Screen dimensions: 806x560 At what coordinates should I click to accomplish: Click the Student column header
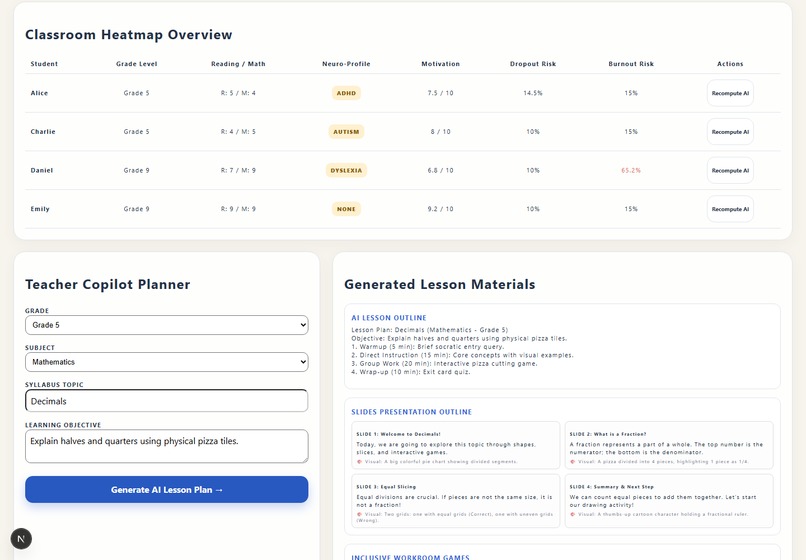tap(44, 64)
